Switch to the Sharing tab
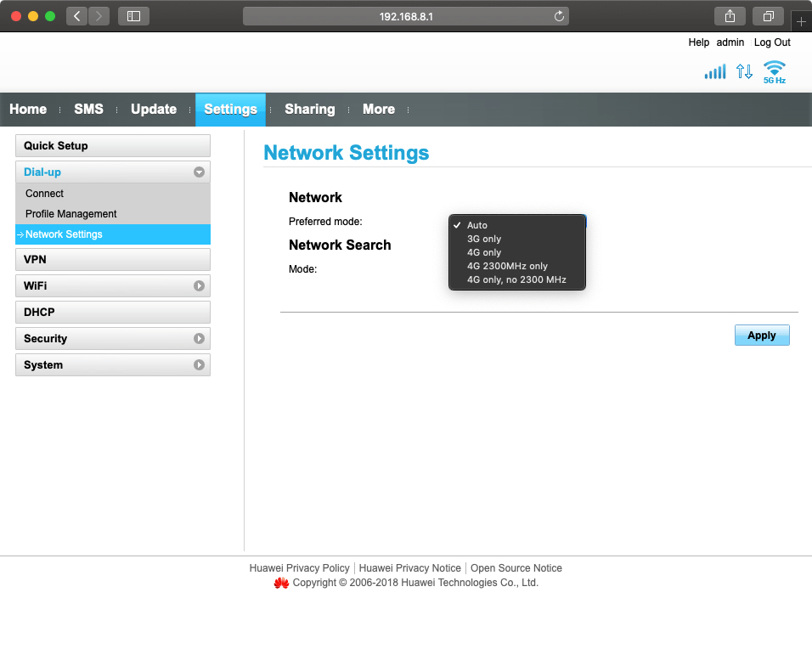Screen dimensions: 812x660 309,109
